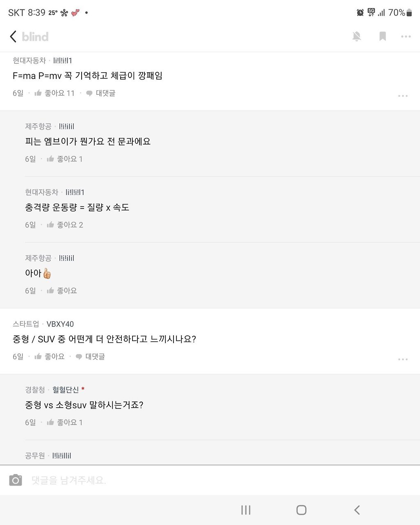Tap 대댓글 under the SUV question comment
This screenshot has height=525, width=420.
[x=90, y=357]
